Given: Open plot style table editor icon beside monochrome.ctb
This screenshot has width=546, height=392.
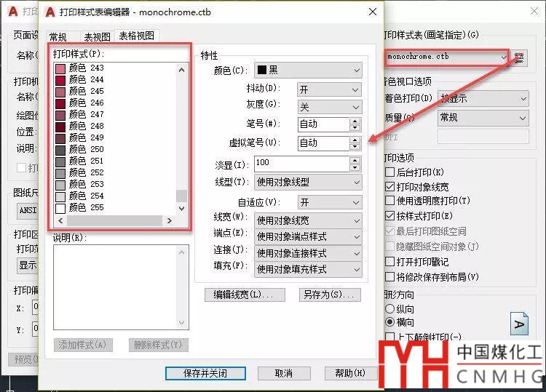Looking at the screenshot, I should 519,57.
